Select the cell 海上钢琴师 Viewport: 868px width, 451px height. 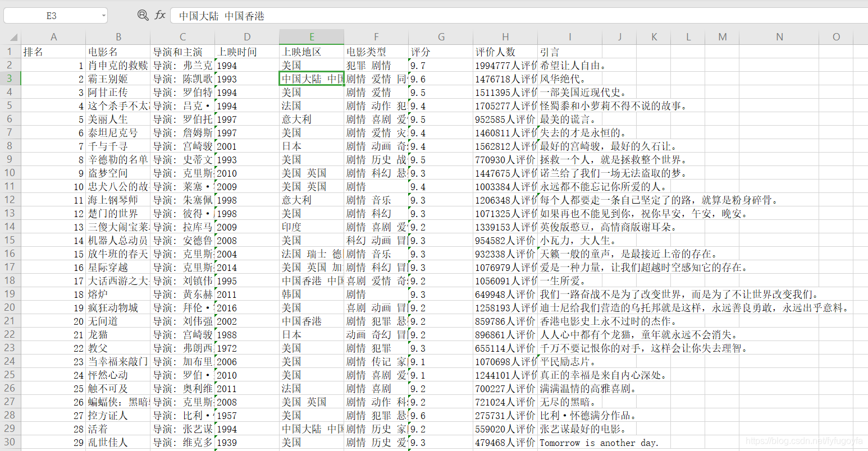[118, 200]
